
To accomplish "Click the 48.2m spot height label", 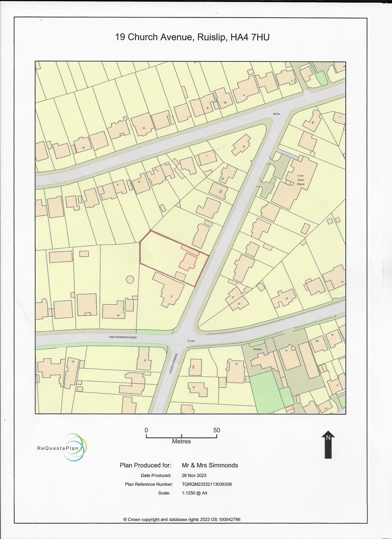I will pos(277,114).
